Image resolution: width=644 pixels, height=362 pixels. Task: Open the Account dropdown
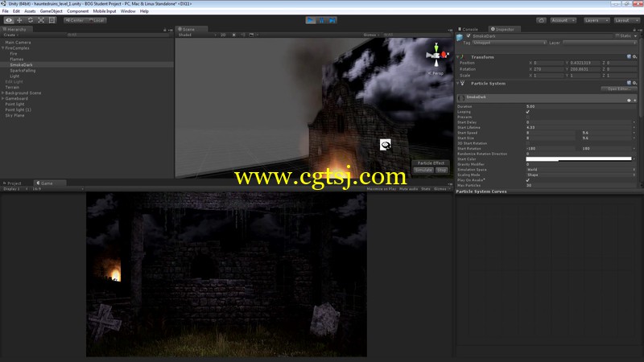(x=563, y=20)
